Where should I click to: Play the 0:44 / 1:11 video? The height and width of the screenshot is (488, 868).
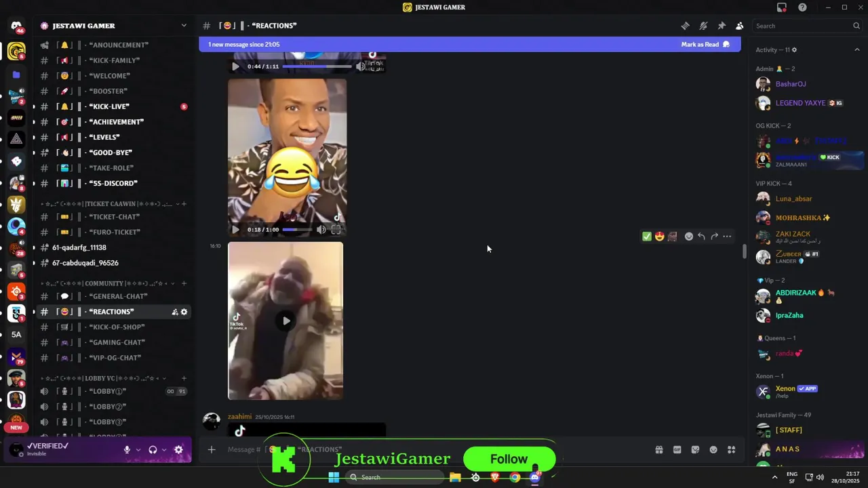[x=235, y=66]
